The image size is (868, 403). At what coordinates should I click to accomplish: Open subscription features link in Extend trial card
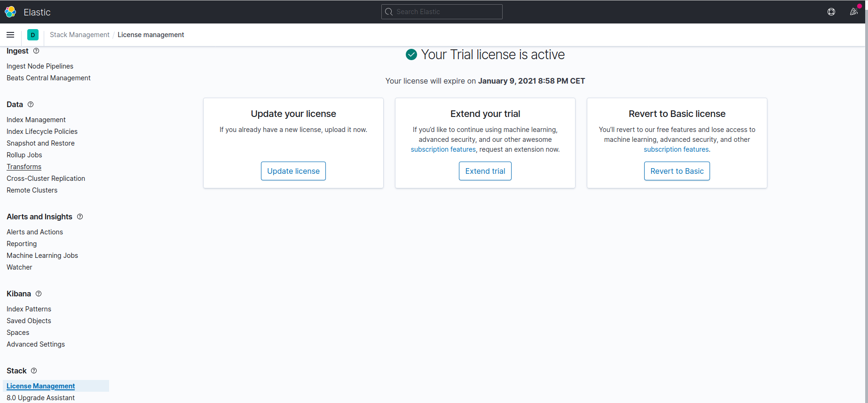point(443,149)
